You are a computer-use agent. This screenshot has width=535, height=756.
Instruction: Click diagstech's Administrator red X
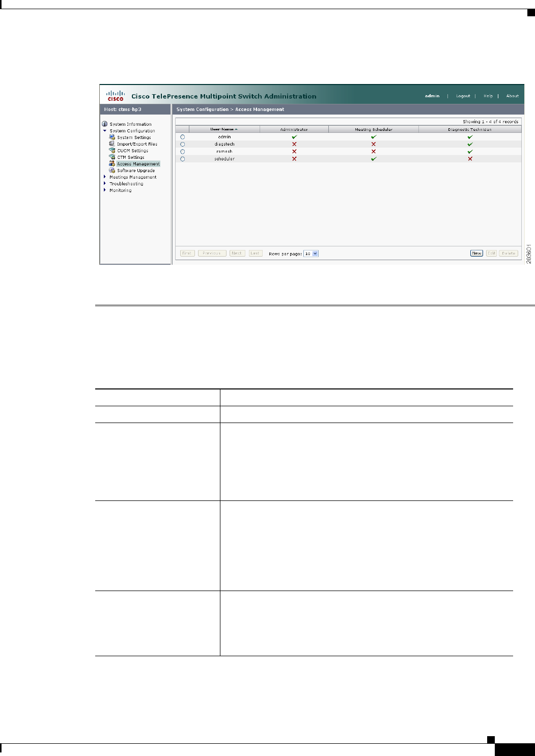[294, 144]
